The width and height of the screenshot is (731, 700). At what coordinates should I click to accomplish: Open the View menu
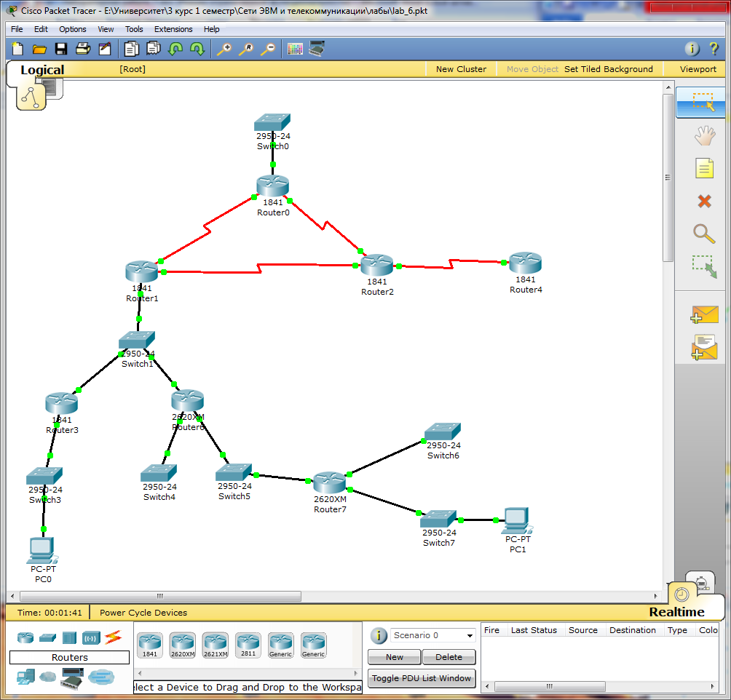coord(106,29)
